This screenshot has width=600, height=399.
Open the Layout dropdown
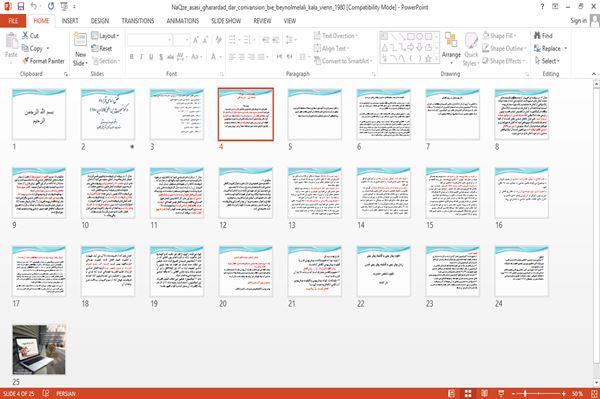[x=105, y=36]
